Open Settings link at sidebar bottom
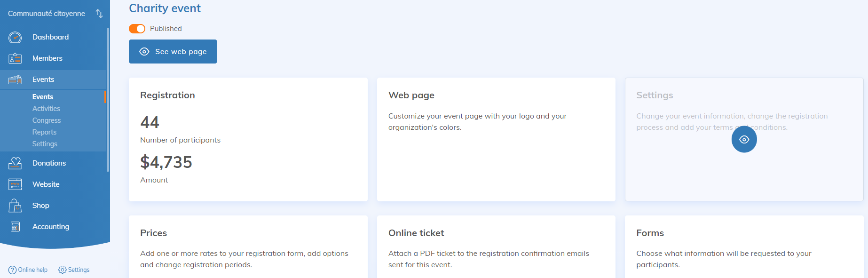This screenshot has width=868, height=278. (74, 270)
